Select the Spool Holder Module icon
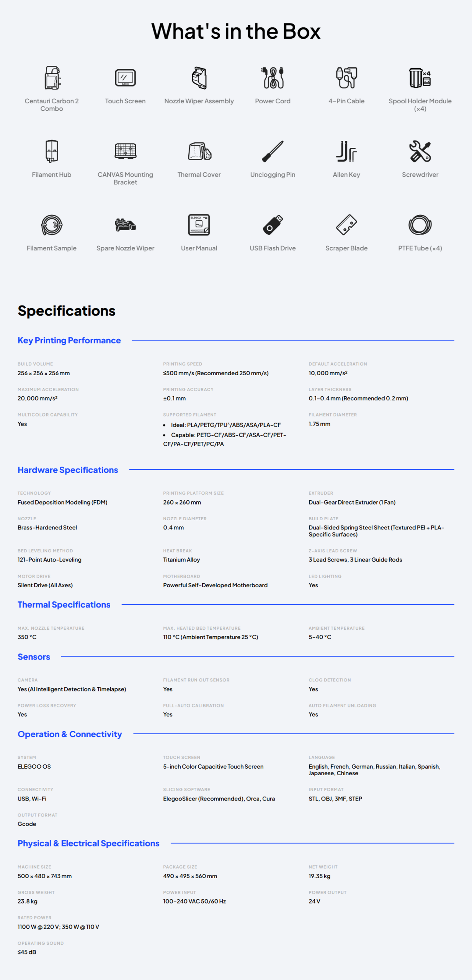This screenshot has width=472, height=980. 420,78
